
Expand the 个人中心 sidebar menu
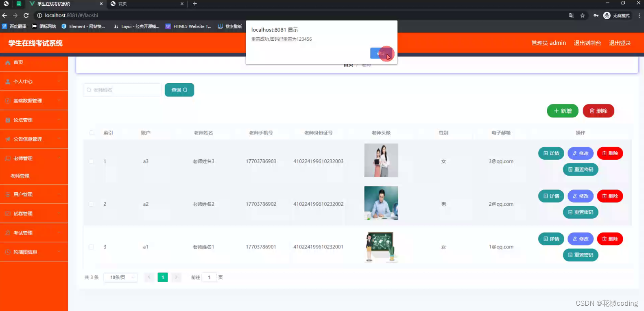point(34,81)
